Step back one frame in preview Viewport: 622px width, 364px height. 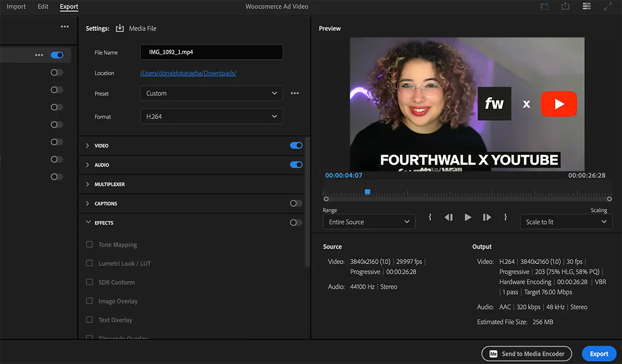click(449, 217)
